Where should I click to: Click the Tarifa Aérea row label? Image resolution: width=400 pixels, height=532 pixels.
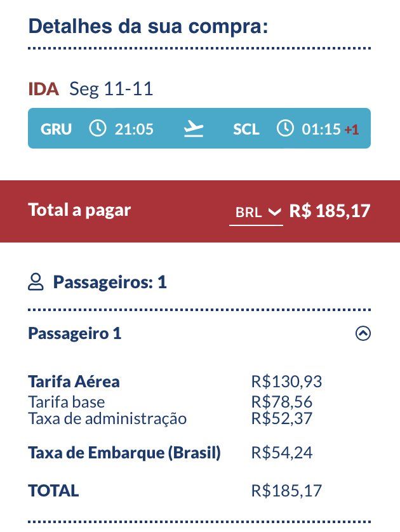(74, 382)
